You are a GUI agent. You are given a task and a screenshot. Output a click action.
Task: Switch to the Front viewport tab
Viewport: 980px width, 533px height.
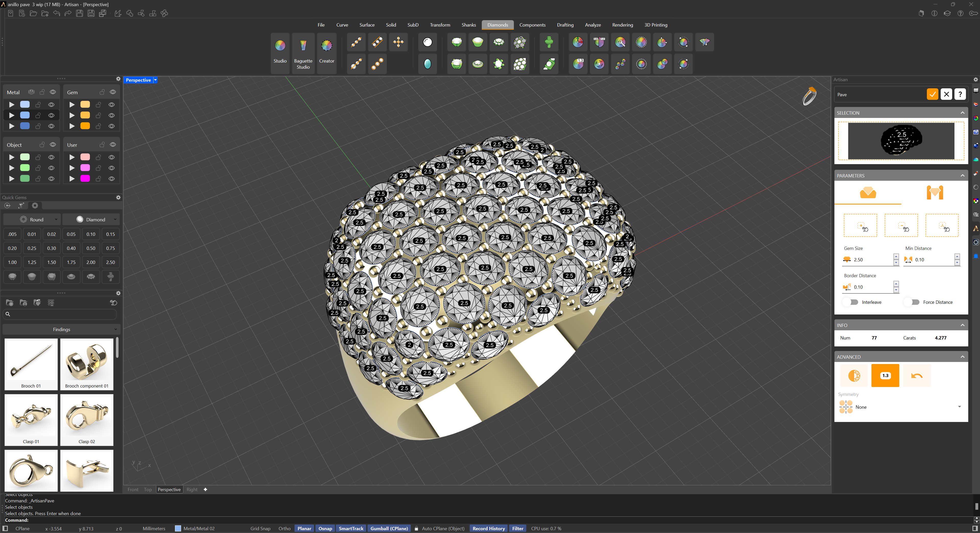(133, 489)
